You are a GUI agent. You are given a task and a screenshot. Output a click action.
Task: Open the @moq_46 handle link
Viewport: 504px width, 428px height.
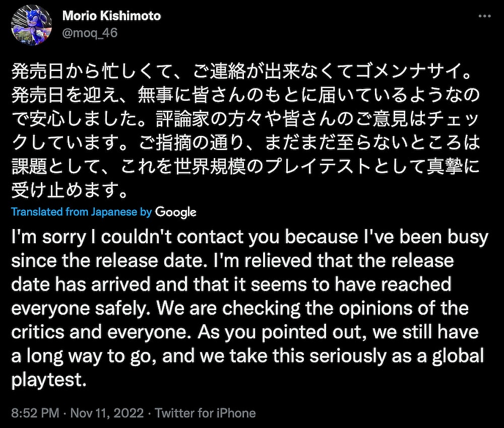[x=90, y=33]
